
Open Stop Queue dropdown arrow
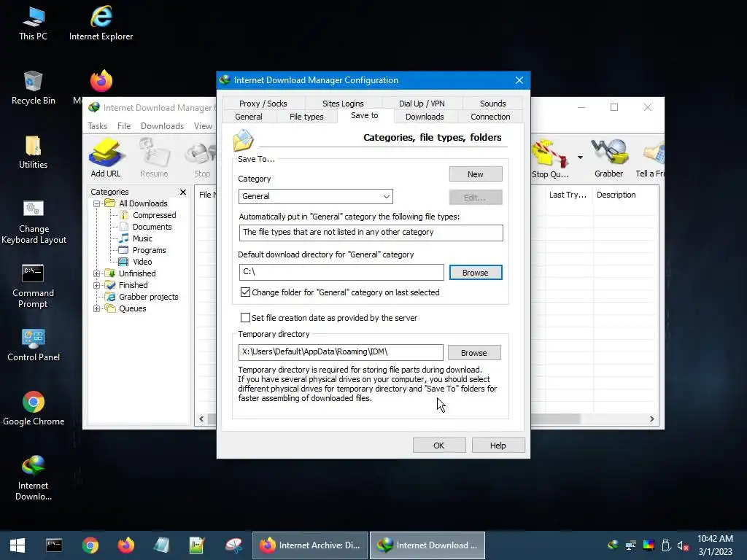580,157
